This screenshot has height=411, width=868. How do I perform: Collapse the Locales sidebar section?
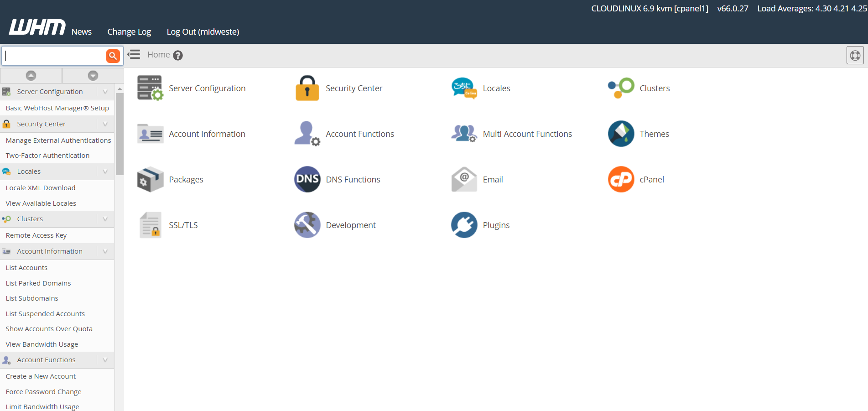pyautogui.click(x=105, y=172)
